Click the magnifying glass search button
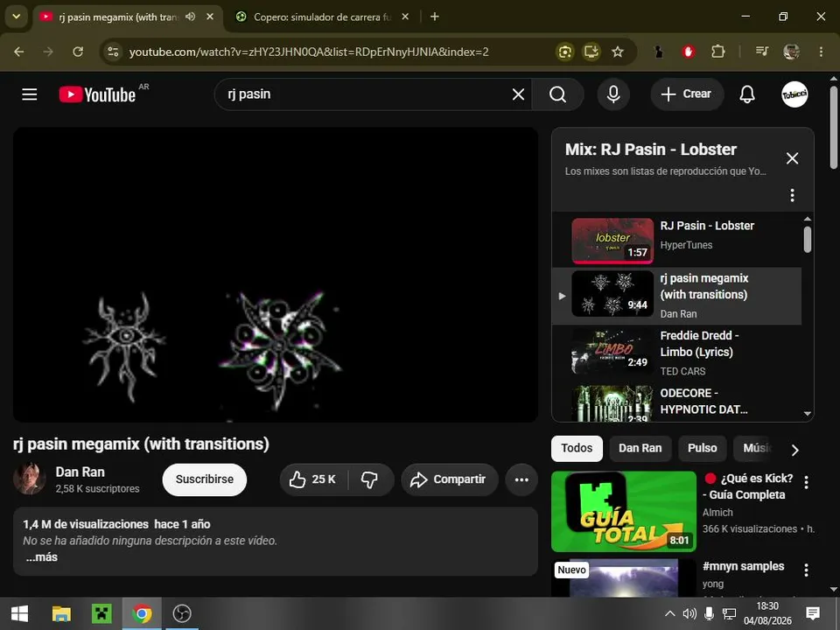This screenshot has width=840, height=630. pyautogui.click(x=557, y=94)
